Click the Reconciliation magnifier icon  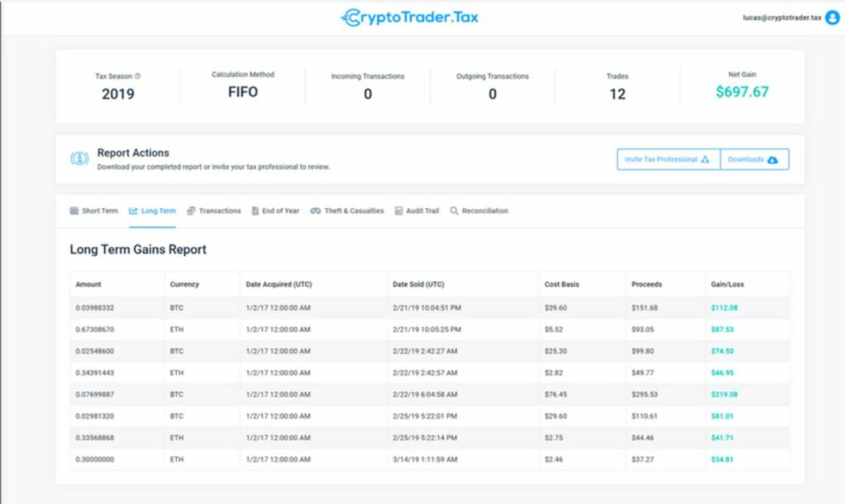pyautogui.click(x=455, y=210)
